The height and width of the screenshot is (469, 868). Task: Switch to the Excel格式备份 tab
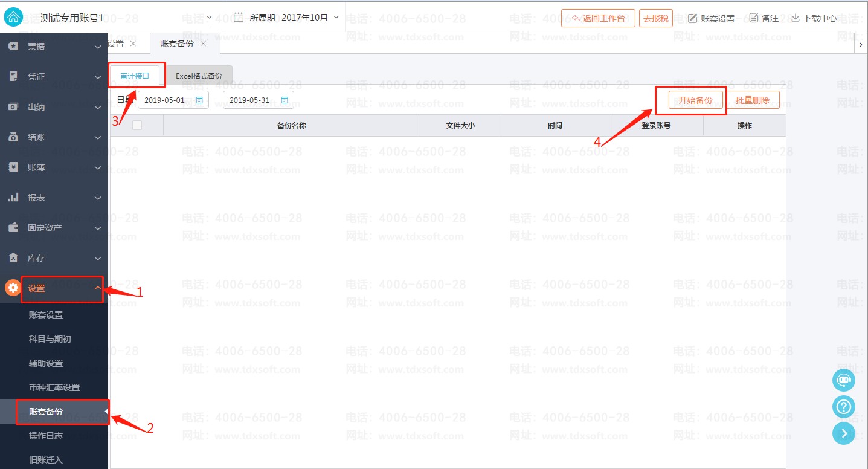coord(199,76)
